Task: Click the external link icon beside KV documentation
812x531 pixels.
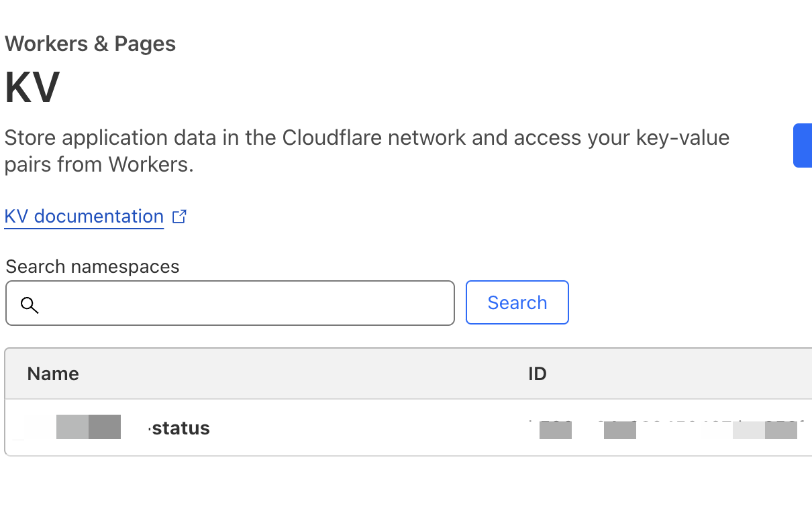Action: (x=179, y=217)
